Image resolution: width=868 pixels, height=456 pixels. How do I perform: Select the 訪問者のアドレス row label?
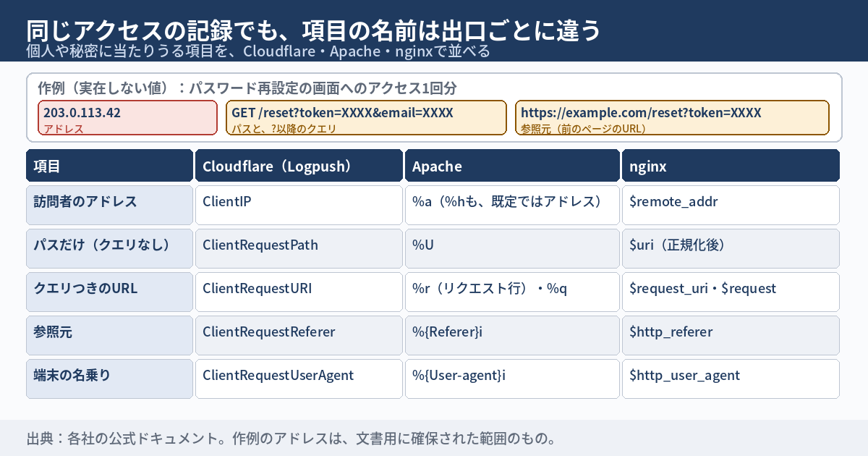pos(110,205)
